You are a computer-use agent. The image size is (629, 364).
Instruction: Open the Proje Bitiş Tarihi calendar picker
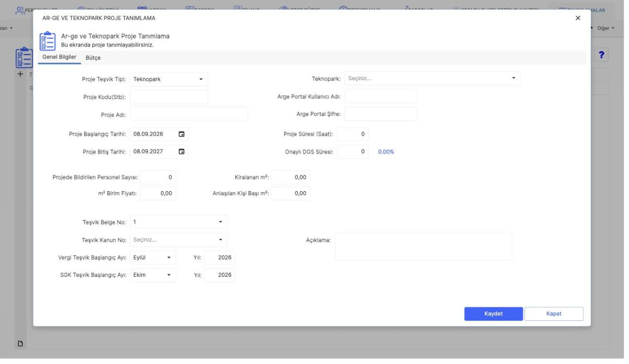click(x=182, y=152)
